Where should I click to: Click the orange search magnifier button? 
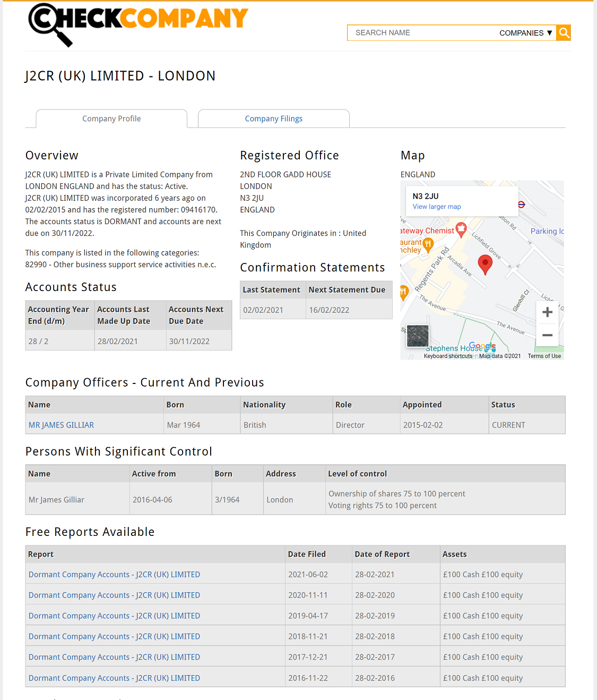564,33
